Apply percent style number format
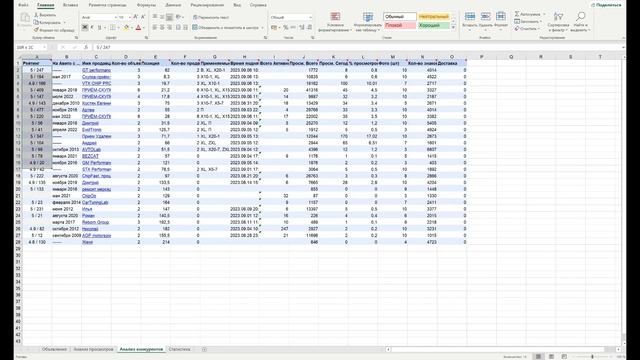Image resolution: width=640 pixels, height=360 pixels. coord(286,27)
